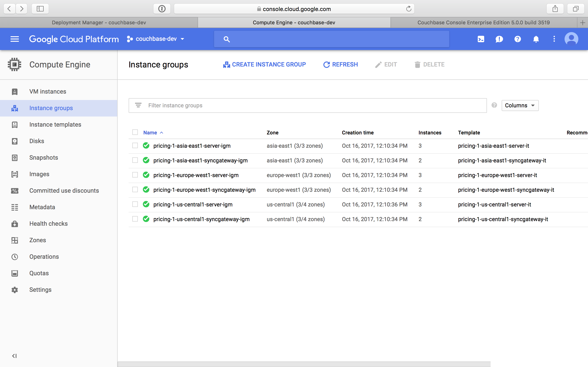The image size is (588, 367).
Task: Click the filter help question mark icon
Action: tap(494, 105)
